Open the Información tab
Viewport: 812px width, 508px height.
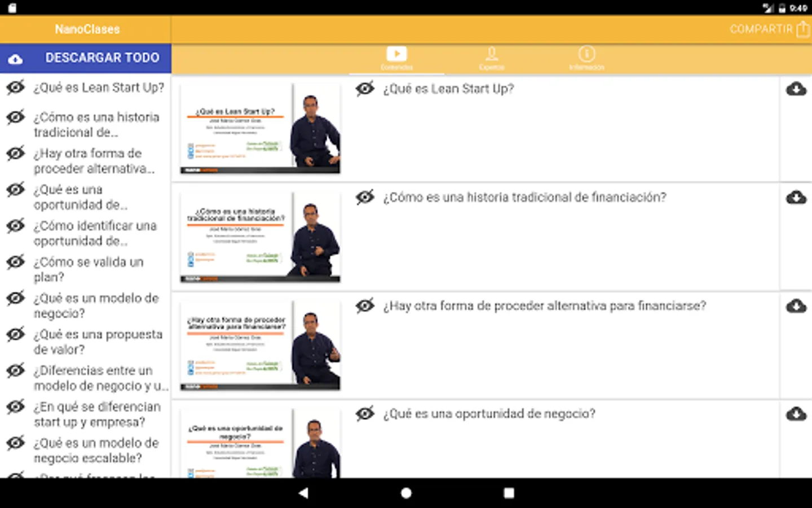(x=586, y=59)
